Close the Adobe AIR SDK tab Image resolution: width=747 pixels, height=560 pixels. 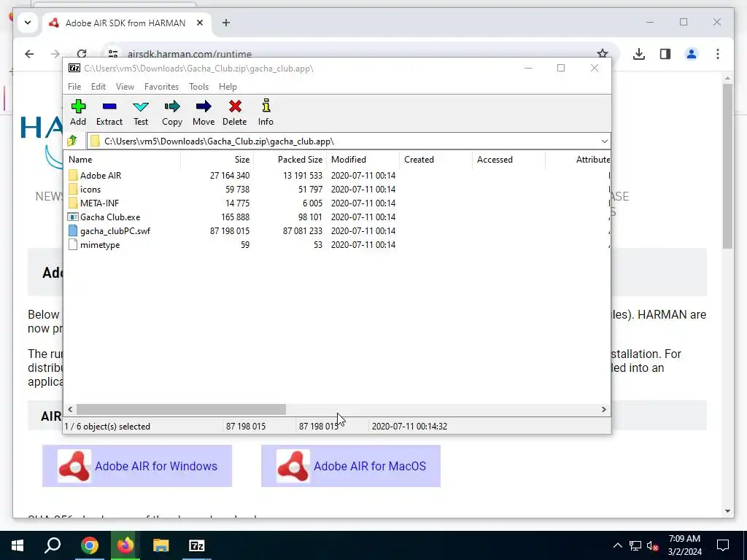200,23
